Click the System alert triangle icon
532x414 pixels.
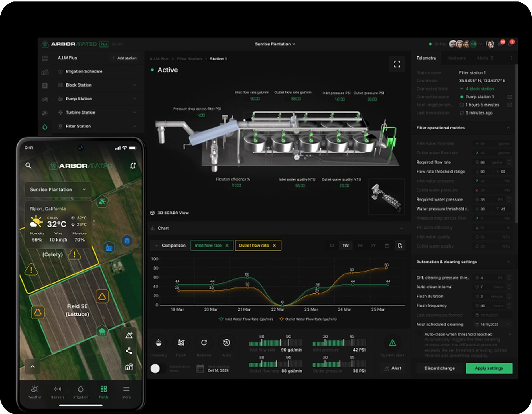392,343
